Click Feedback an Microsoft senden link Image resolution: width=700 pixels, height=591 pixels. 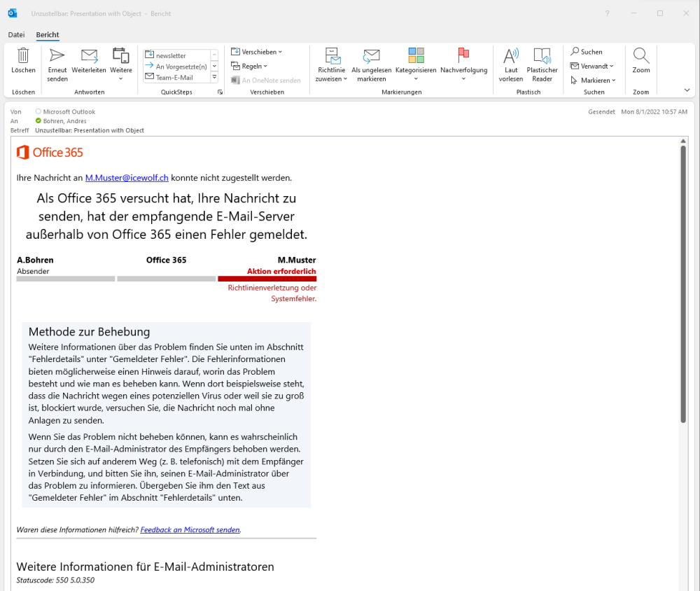190,530
